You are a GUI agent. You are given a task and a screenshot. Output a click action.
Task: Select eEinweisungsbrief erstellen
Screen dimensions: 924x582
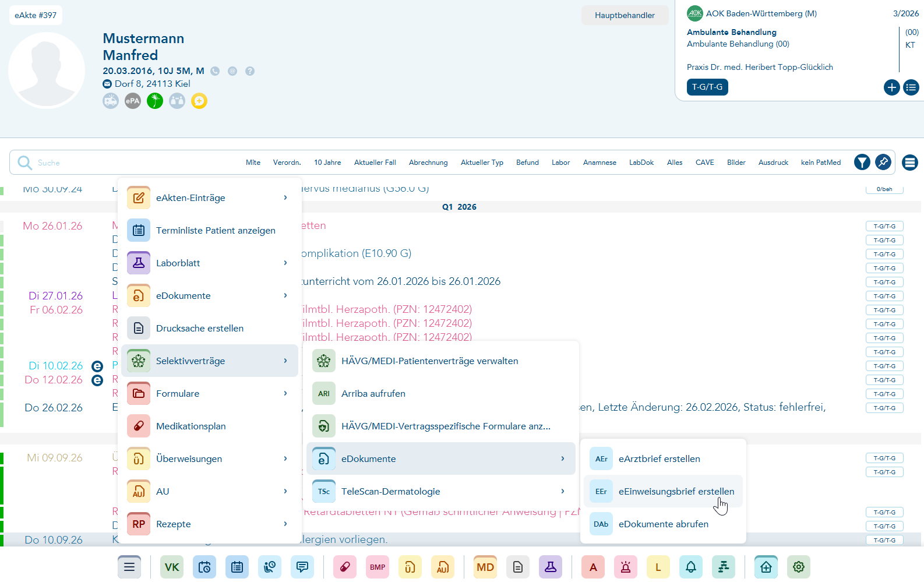(663, 491)
